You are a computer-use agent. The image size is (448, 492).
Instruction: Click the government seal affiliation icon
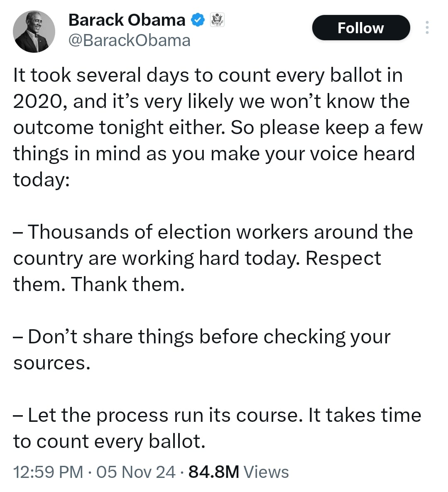(217, 20)
